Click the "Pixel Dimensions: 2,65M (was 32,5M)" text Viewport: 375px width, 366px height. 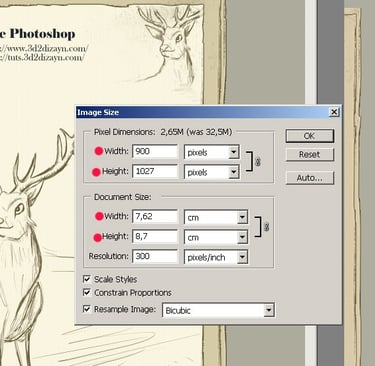click(x=163, y=132)
